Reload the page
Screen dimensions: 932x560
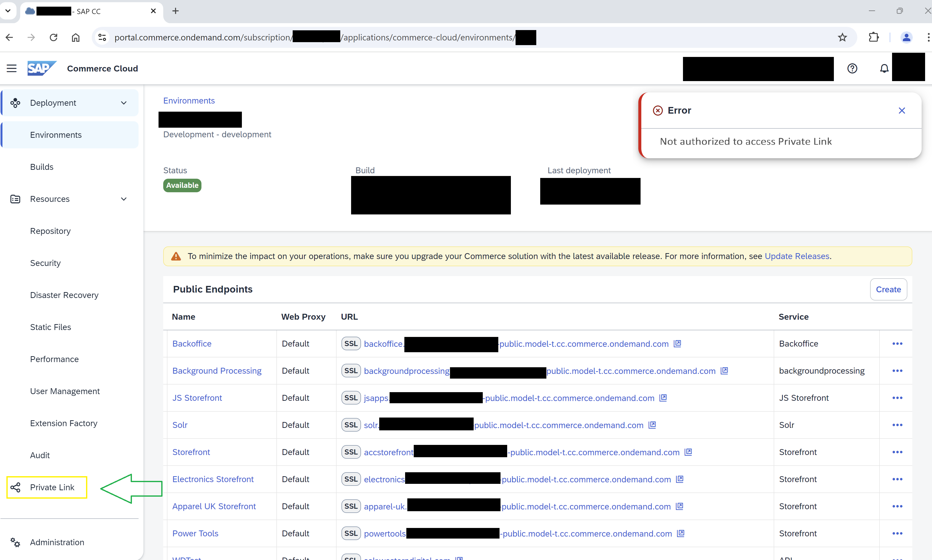coord(54,37)
